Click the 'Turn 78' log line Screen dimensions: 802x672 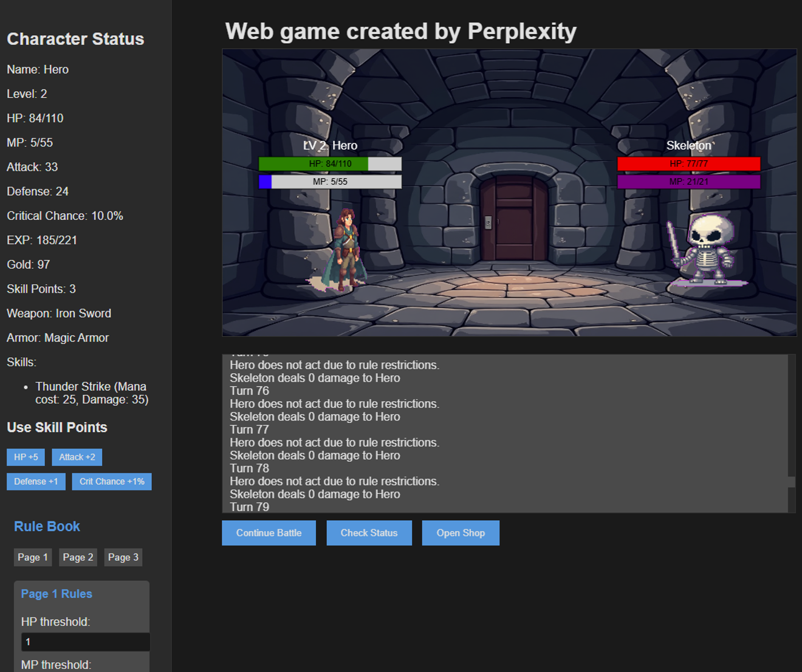pos(249,468)
